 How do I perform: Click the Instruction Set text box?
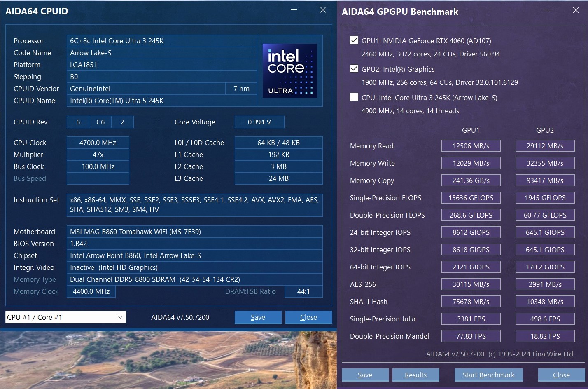click(194, 205)
